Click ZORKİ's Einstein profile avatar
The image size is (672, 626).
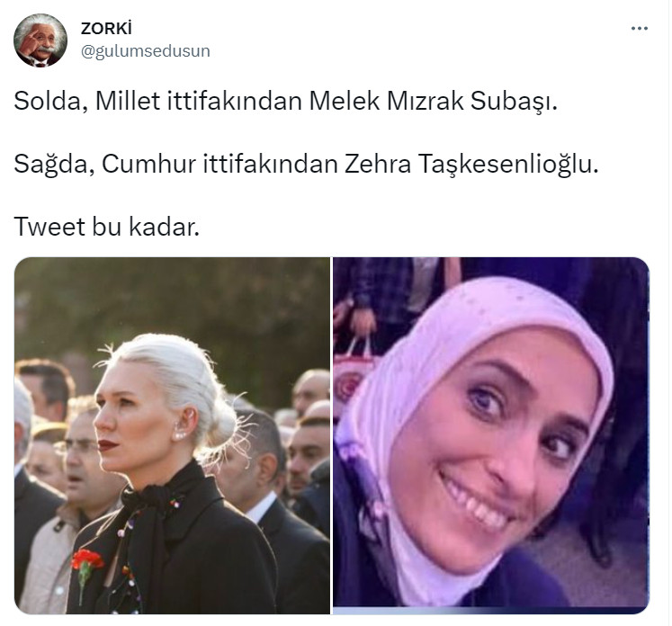point(40,40)
